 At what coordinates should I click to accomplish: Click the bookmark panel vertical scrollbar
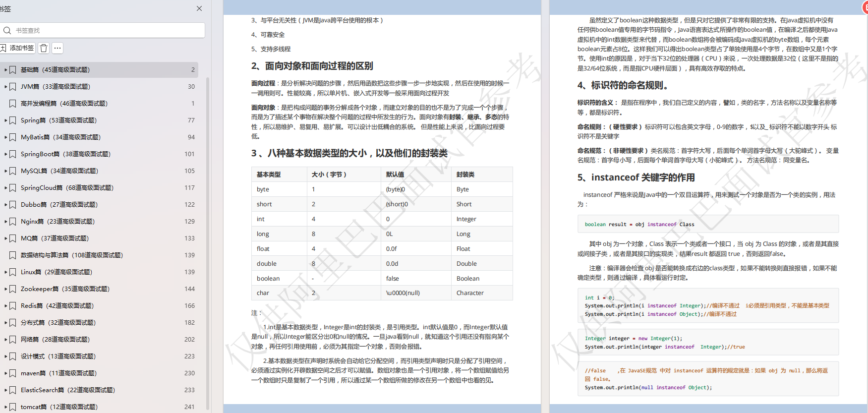tap(208, 243)
